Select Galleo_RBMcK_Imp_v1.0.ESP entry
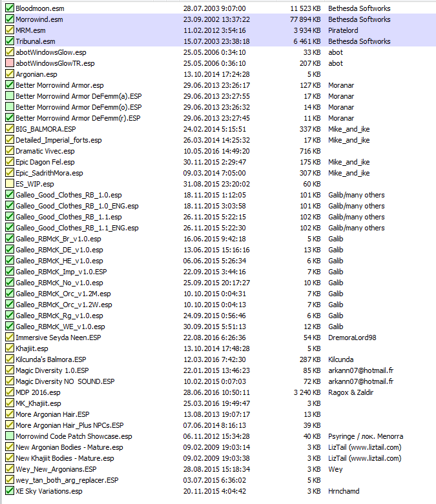 (61, 272)
